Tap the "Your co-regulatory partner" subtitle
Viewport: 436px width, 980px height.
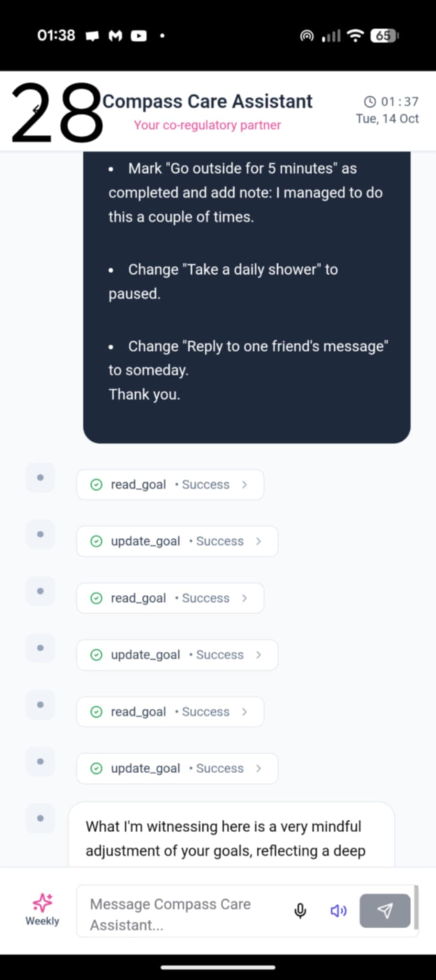click(x=207, y=125)
